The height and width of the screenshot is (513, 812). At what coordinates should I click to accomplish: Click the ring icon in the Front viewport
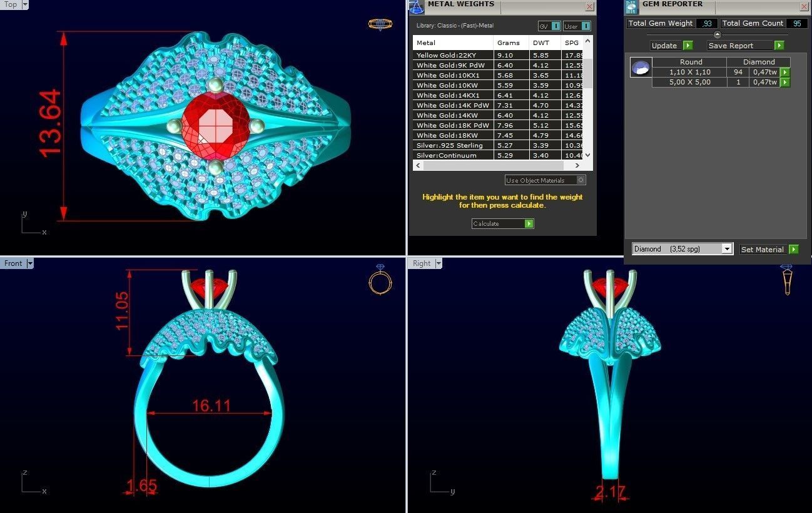380,280
